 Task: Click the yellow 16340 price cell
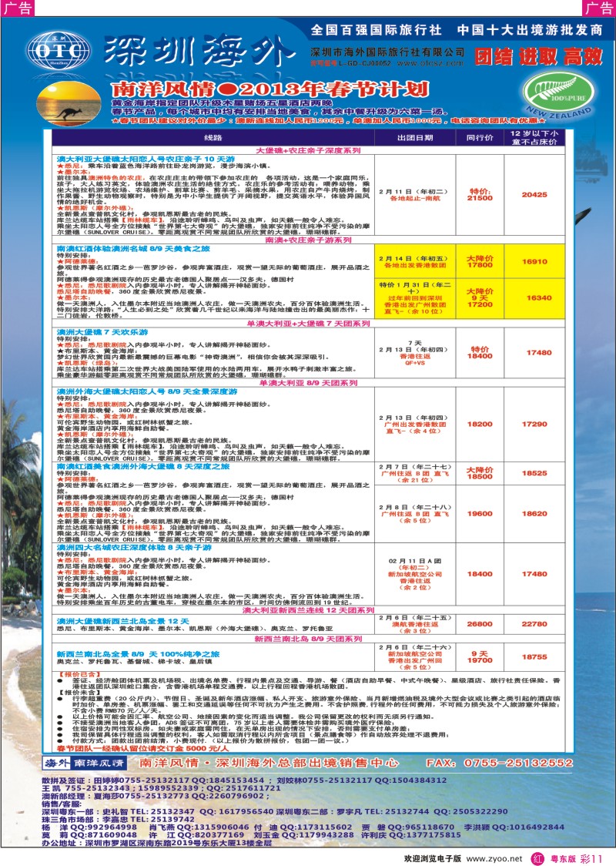point(534,297)
